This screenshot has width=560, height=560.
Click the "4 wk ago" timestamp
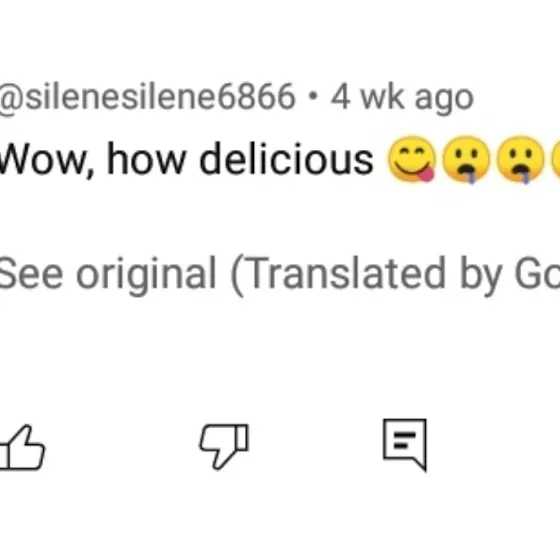click(402, 97)
